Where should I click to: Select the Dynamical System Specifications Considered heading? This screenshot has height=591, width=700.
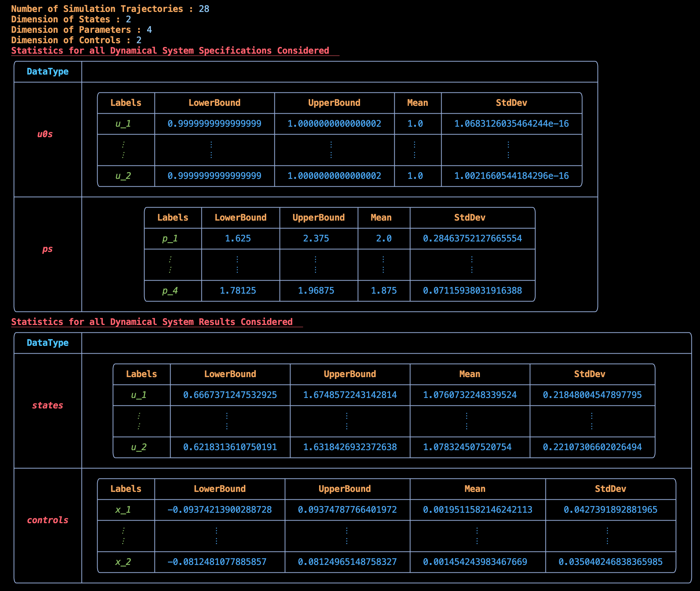(170, 50)
